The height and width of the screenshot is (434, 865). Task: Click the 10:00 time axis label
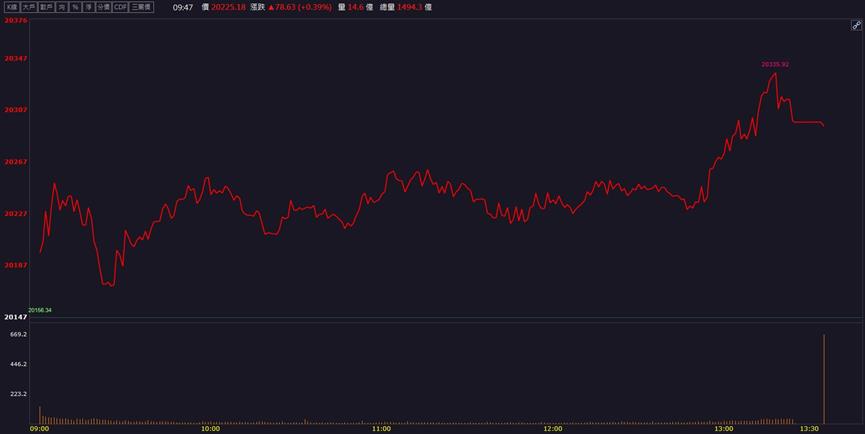pos(210,428)
